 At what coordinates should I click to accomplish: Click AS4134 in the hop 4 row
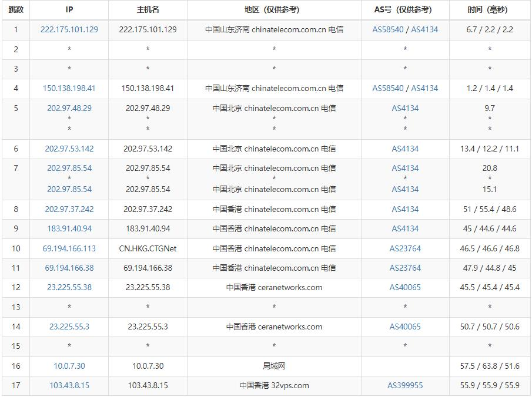[x=424, y=88]
